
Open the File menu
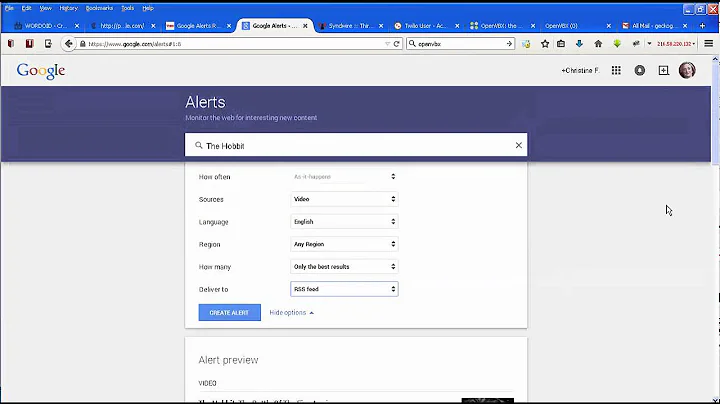click(9, 8)
